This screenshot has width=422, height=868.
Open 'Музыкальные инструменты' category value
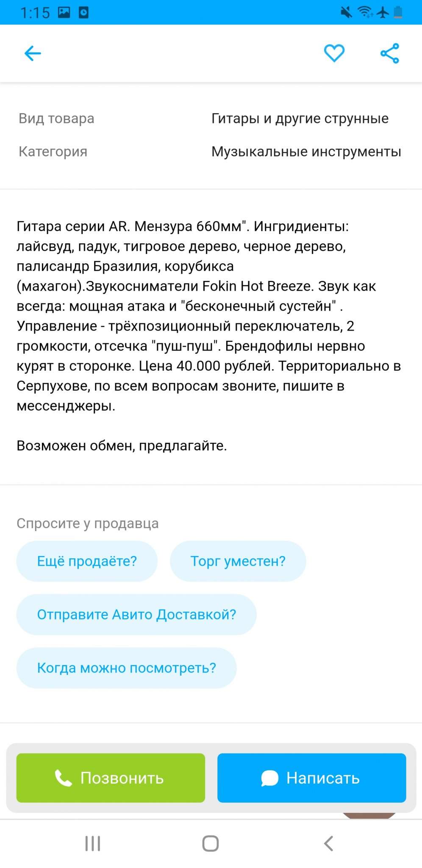coord(306,152)
